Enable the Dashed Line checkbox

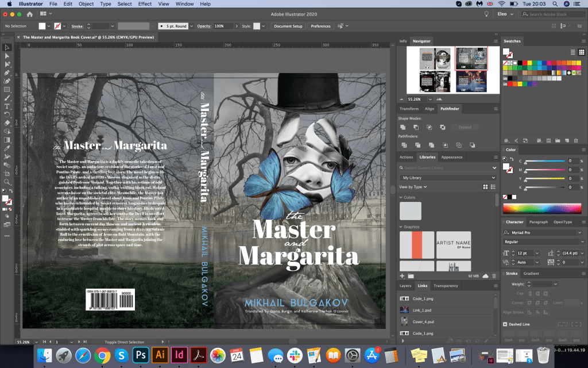click(x=505, y=324)
